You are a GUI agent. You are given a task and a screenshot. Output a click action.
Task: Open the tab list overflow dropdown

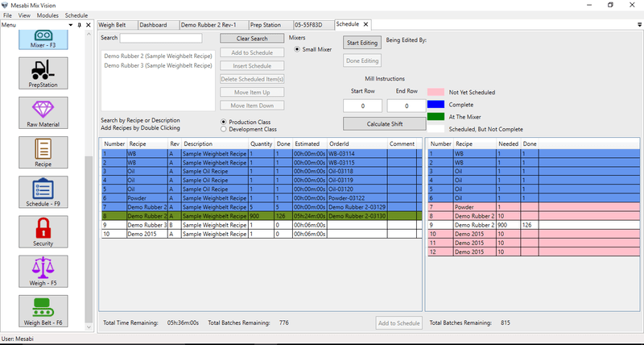pyautogui.click(x=639, y=25)
